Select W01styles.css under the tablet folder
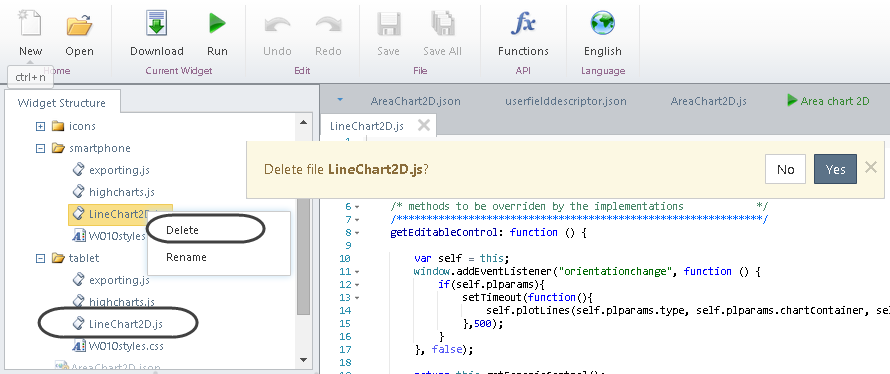 click(x=126, y=346)
